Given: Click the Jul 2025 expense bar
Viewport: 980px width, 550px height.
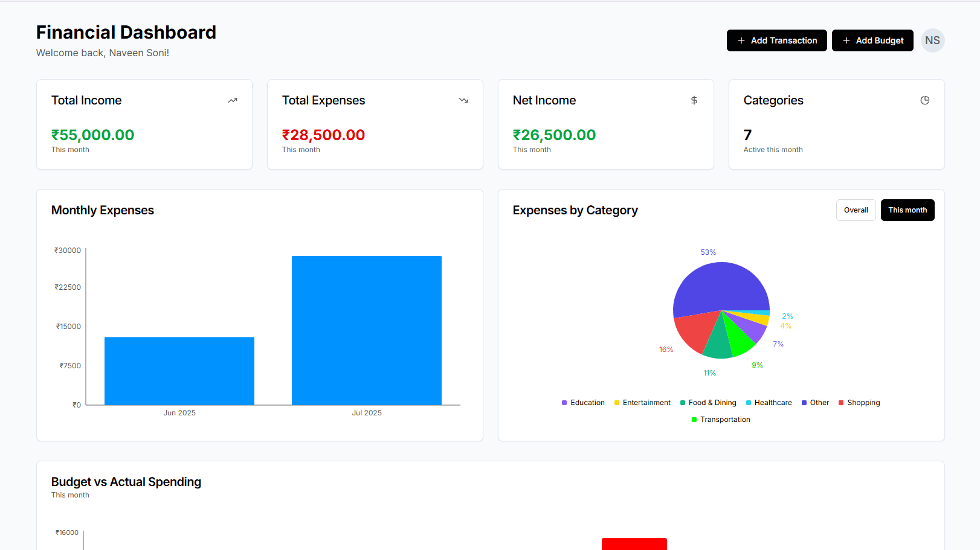Looking at the screenshot, I should (x=367, y=330).
